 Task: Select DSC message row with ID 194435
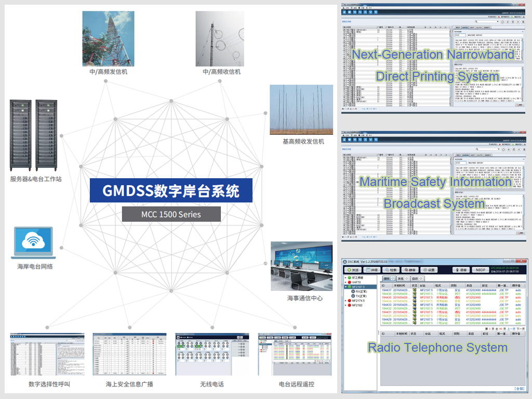(x=451, y=298)
